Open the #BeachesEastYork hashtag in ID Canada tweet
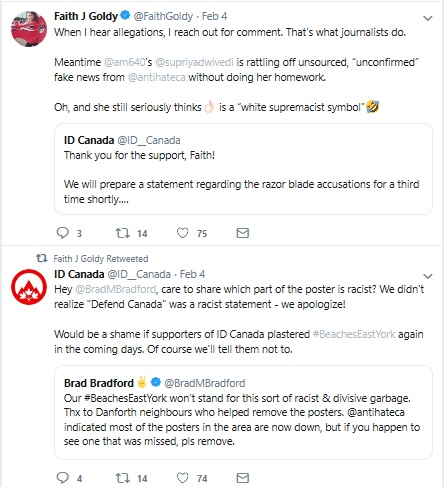 click(x=354, y=334)
